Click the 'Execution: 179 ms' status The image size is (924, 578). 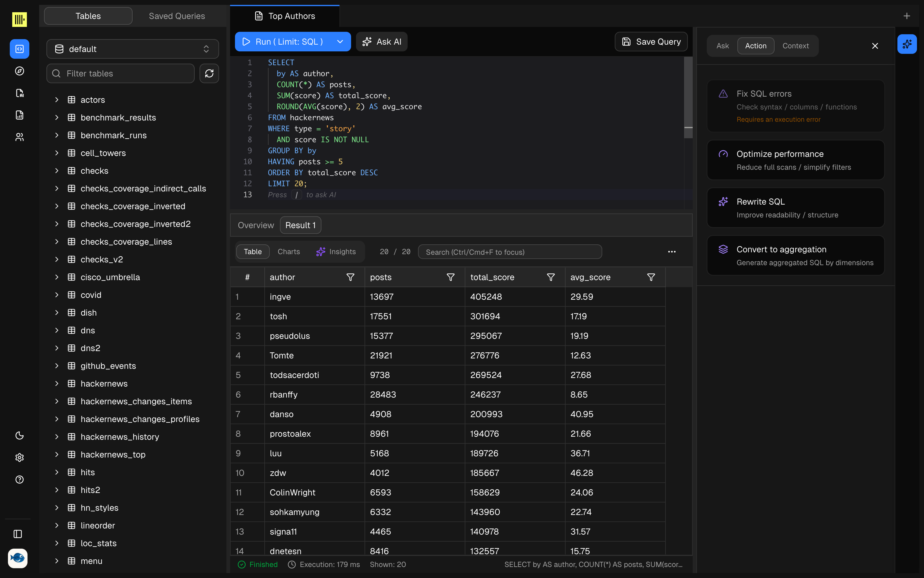tap(324, 564)
